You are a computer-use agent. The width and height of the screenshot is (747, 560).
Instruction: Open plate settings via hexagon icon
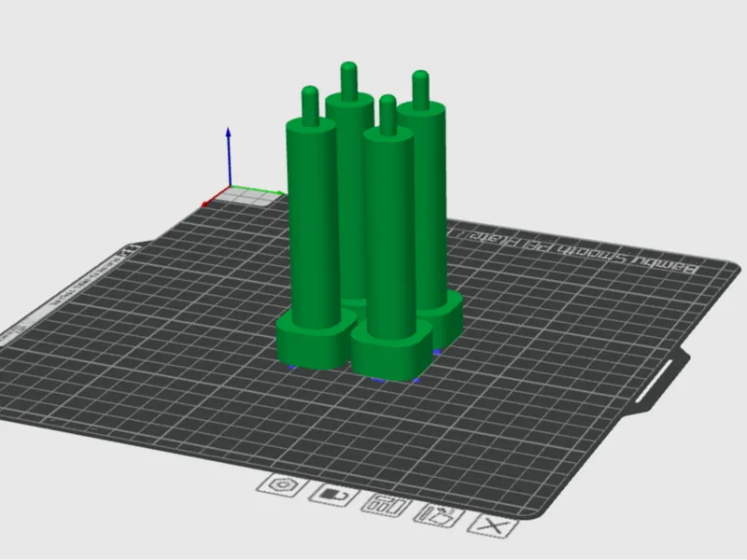point(284,484)
